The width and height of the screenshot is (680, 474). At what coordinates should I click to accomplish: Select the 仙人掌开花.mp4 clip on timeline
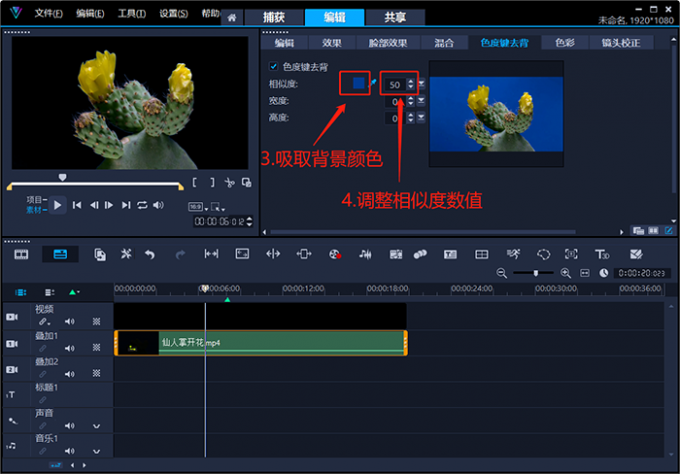[x=261, y=343]
